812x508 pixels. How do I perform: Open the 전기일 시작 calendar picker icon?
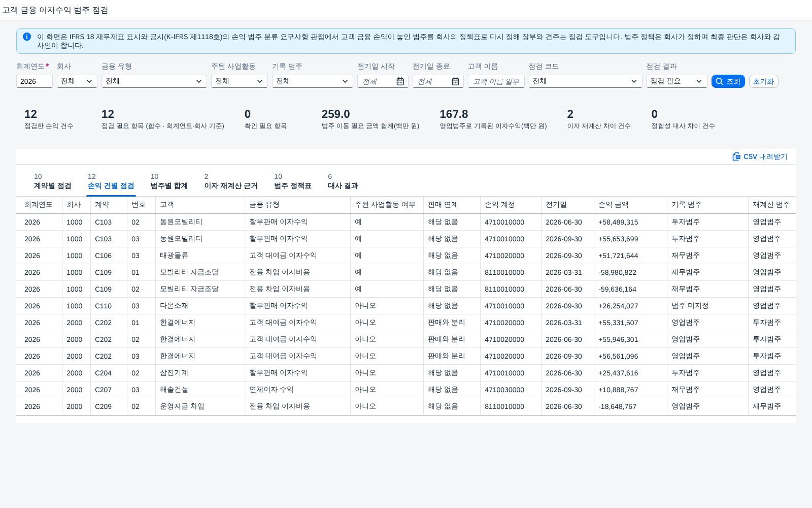coord(400,81)
